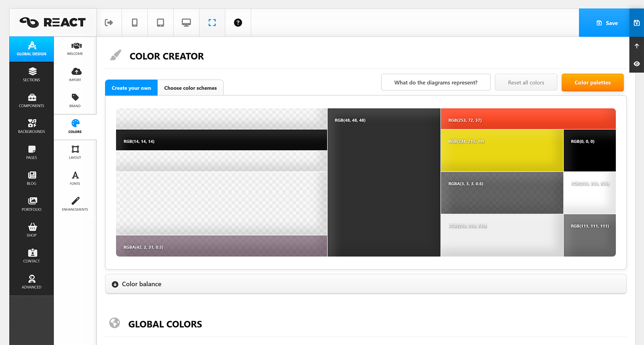The image size is (644, 345).
Task: Switch to desktop preview mode
Action: pos(186,22)
